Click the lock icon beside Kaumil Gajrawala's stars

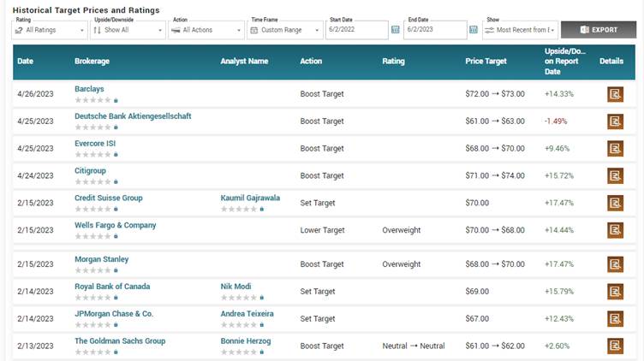pyautogui.click(x=262, y=210)
